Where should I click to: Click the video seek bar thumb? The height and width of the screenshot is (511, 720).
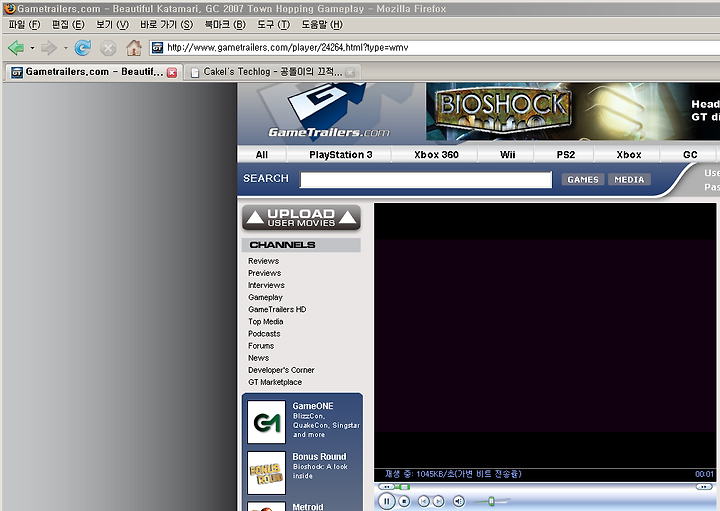pos(403,487)
